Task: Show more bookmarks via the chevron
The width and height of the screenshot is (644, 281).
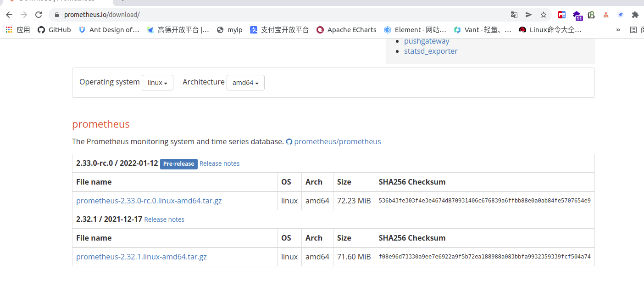Action: click(618, 30)
